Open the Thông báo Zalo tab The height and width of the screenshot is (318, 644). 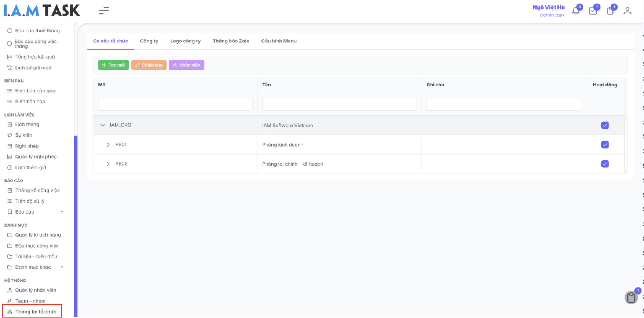pyautogui.click(x=231, y=41)
